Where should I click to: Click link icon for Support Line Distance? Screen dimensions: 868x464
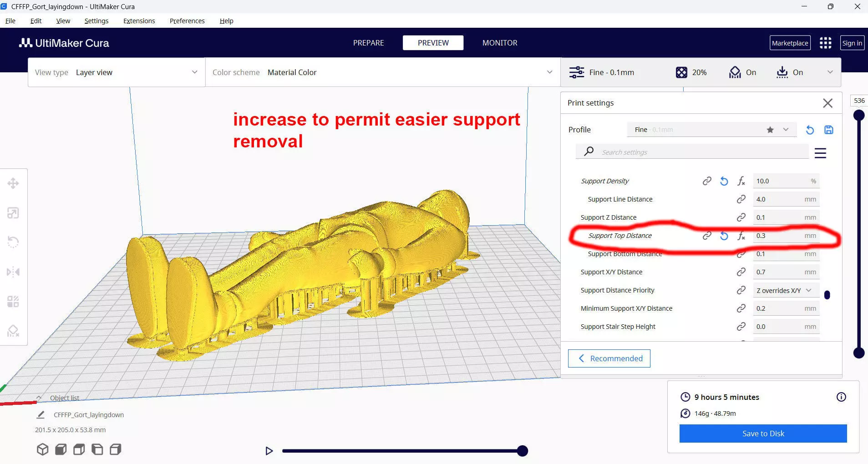click(x=741, y=199)
